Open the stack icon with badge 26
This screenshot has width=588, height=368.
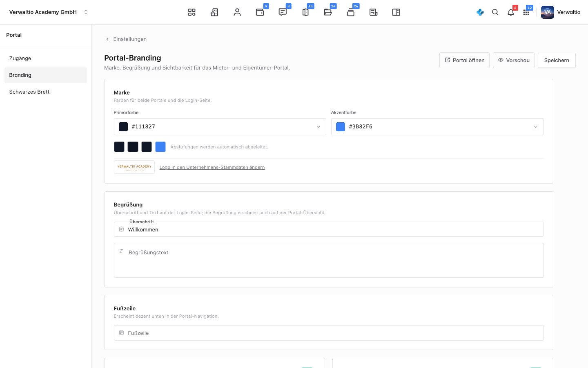click(351, 12)
